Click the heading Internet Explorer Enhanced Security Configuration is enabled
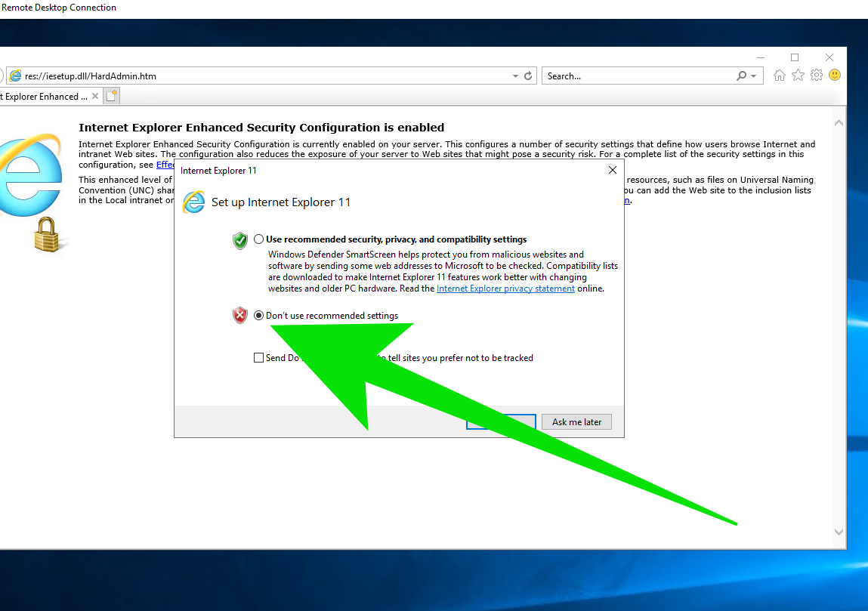 [261, 128]
